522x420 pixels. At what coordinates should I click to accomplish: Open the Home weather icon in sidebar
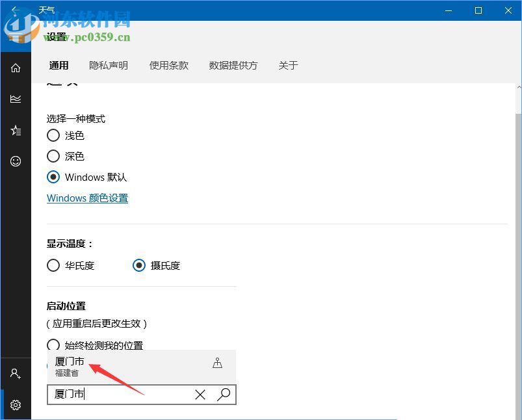16,68
